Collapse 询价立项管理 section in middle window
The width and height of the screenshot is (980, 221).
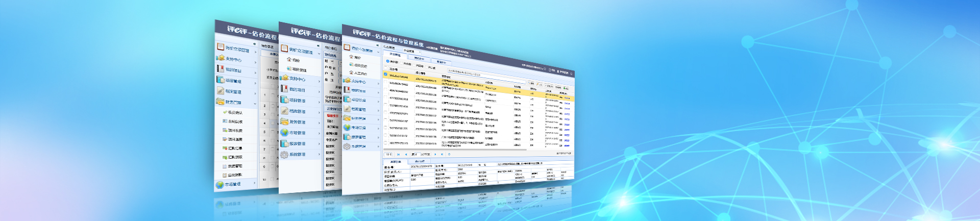coord(320,54)
